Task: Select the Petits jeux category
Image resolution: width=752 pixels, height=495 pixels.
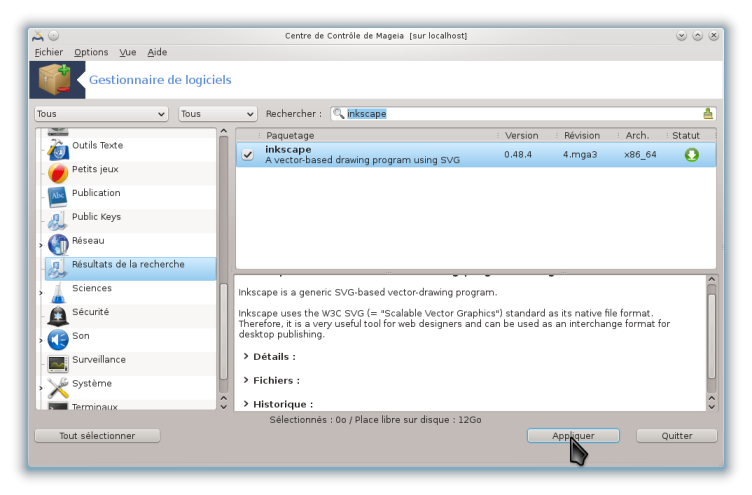Action: tap(95, 169)
